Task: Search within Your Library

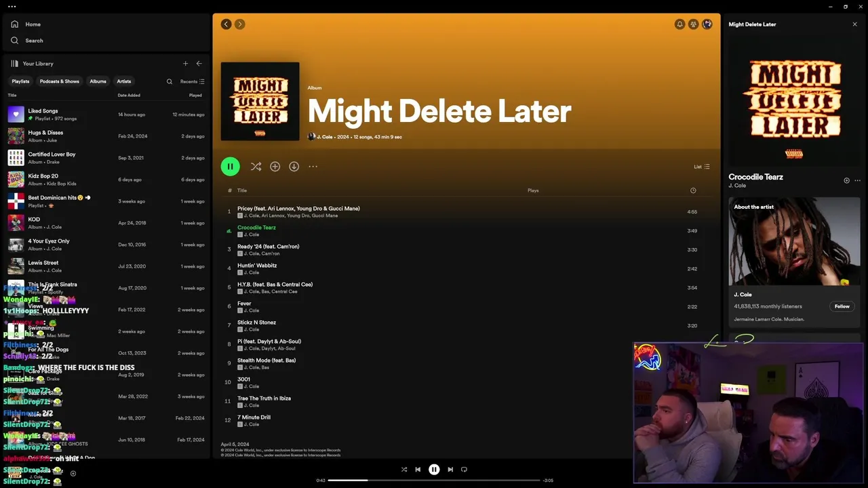Action: click(170, 81)
